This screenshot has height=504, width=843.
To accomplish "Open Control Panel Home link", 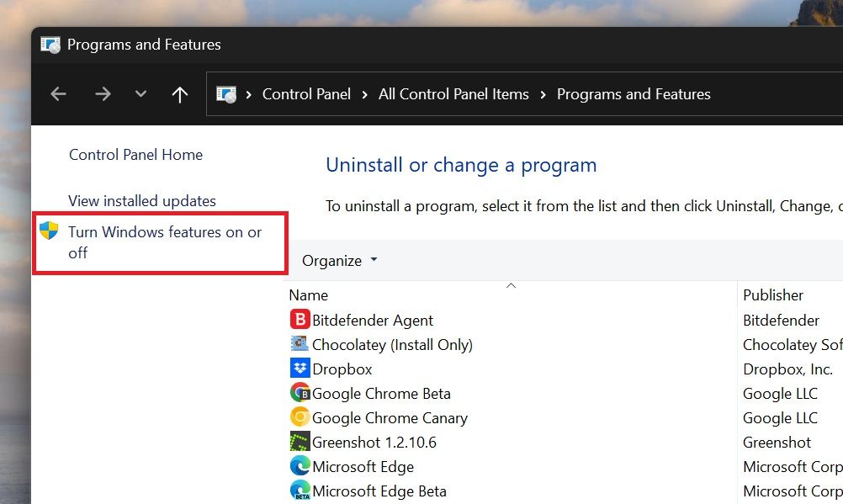I will (135, 155).
